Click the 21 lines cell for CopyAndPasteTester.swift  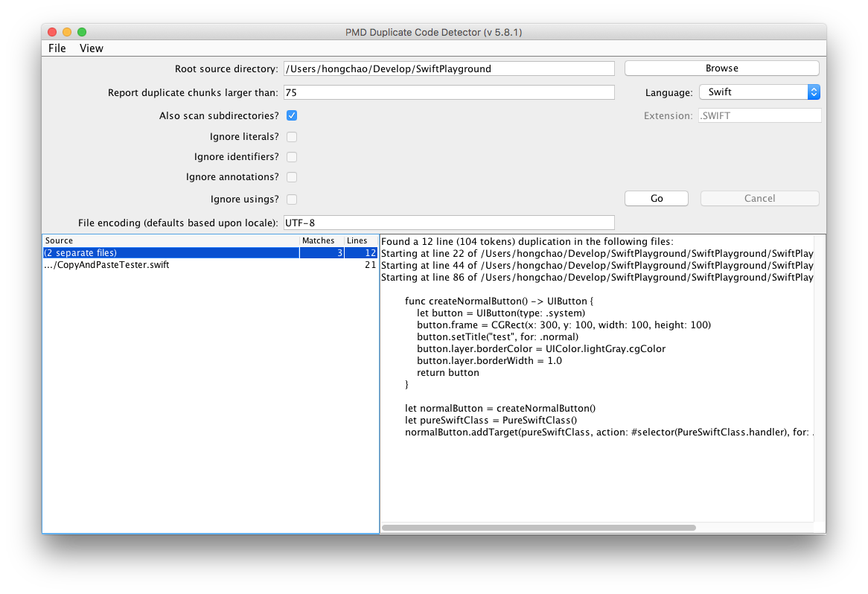point(361,264)
